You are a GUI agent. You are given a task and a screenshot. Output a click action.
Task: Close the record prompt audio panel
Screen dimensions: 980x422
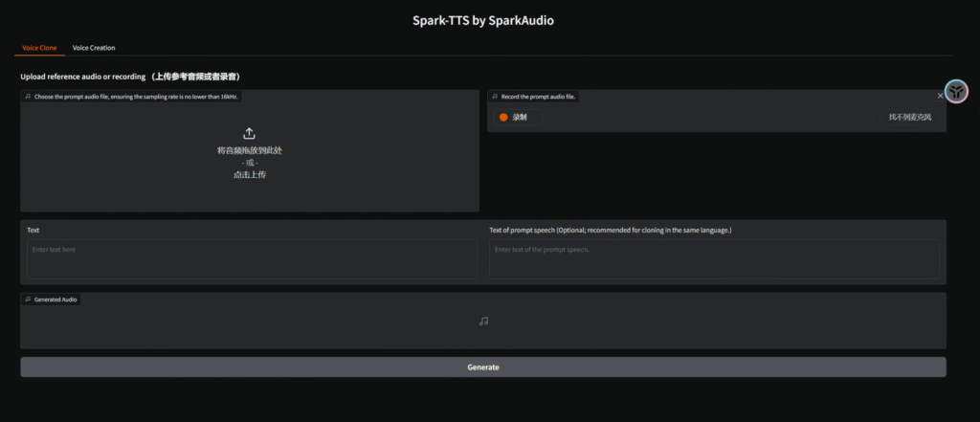pos(940,97)
